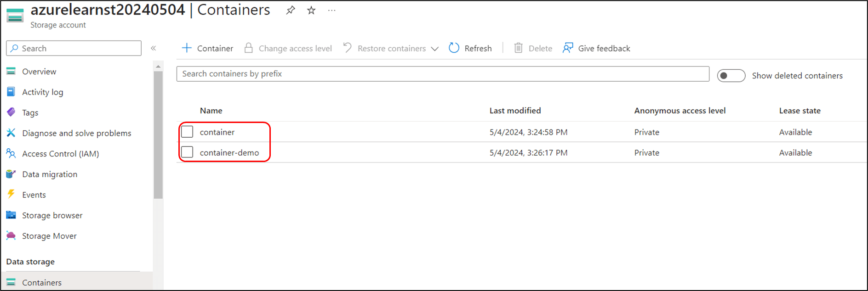868x291 pixels.
Task: Collapse the sidebar with the double chevron
Action: pyautogui.click(x=154, y=48)
